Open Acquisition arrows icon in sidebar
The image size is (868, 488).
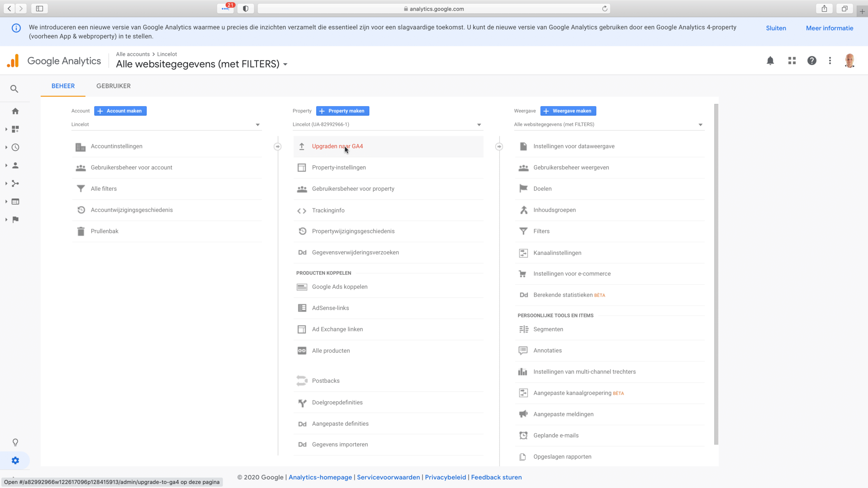point(15,183)
